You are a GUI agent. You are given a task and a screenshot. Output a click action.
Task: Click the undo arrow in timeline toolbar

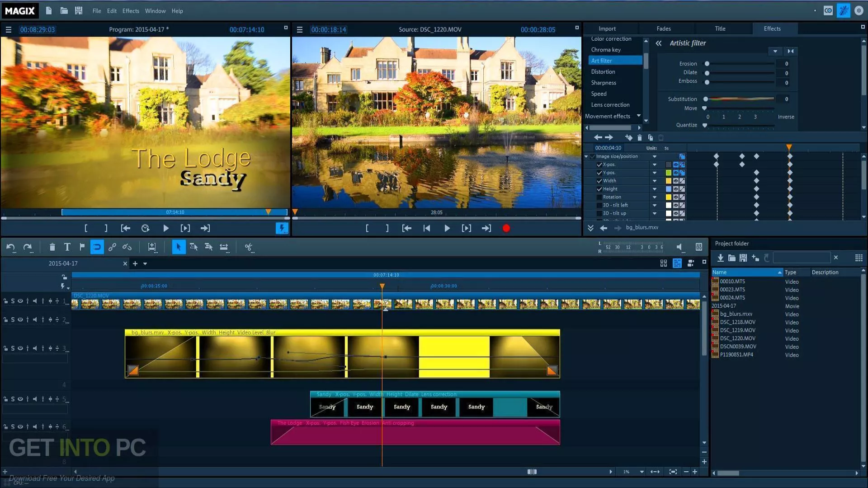click(10, 247)
